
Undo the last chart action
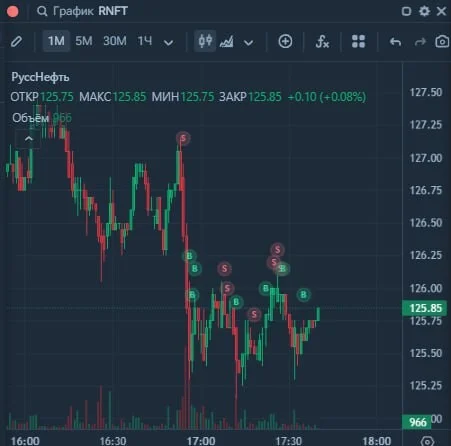pos(395,42)
